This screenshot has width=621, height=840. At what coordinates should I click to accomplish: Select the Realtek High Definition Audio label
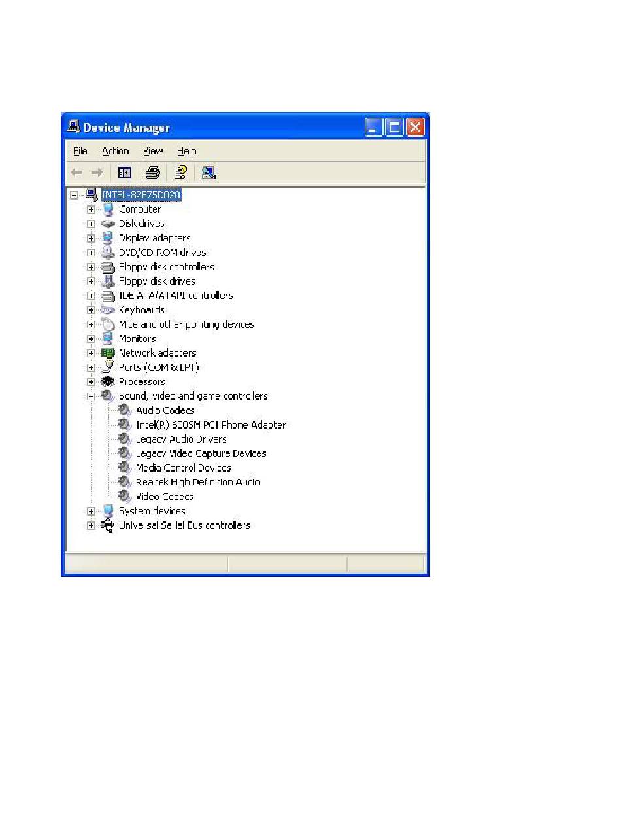coord(197,483)
